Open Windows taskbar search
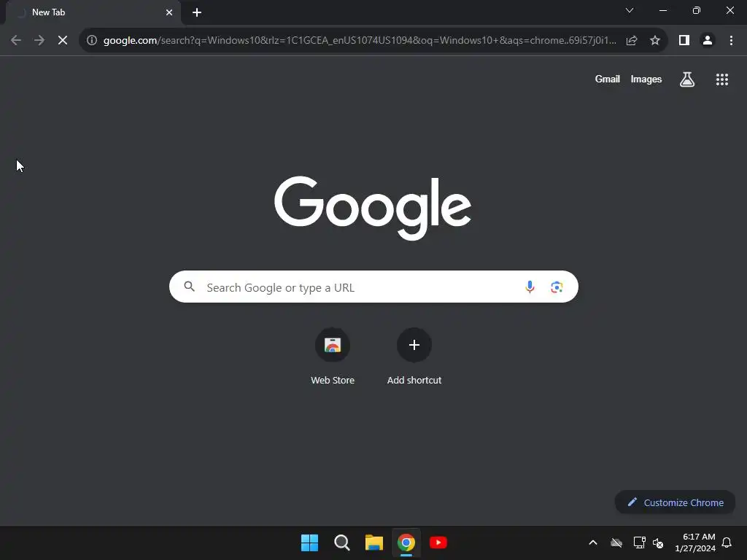 pyautogui.click(x=341, y=542)
